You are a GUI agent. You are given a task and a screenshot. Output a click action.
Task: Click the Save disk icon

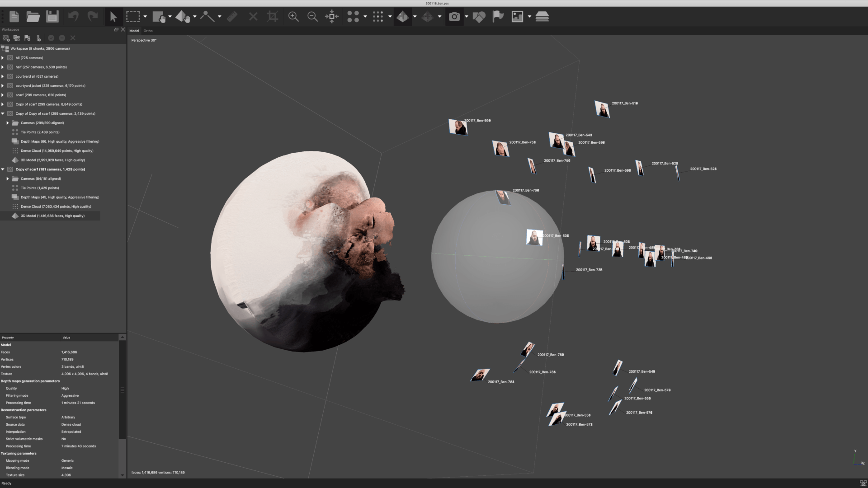(x=52, y=17)
